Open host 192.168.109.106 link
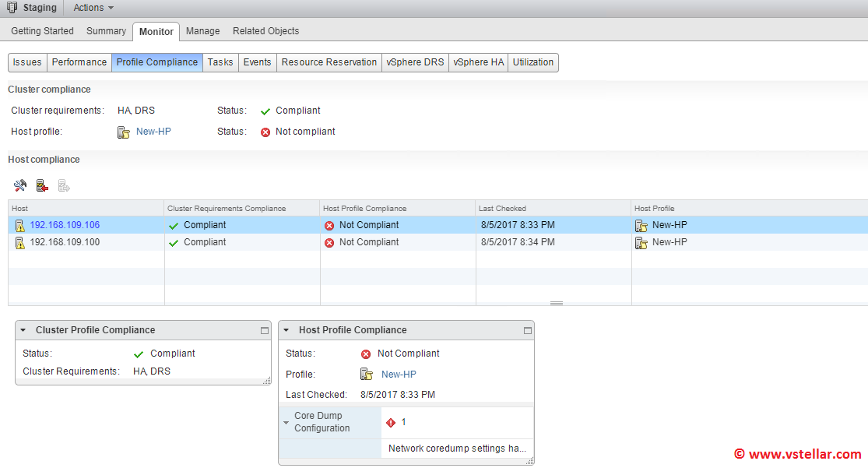868x468 pixels. (65, 225)
